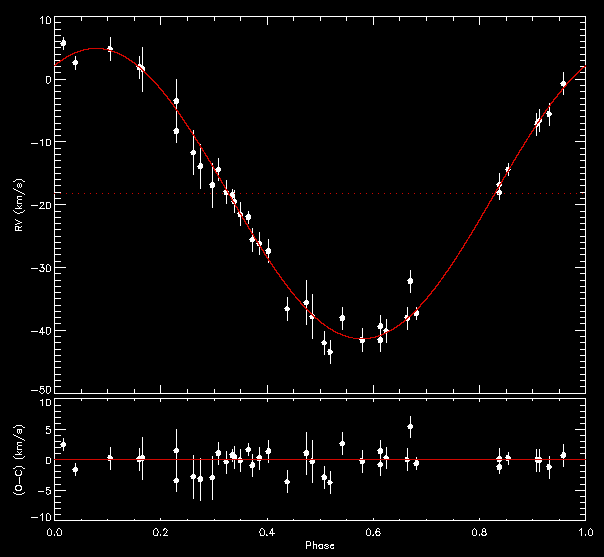Click the "0.4" tick label on the x-axis

pyautogui.click(x=267, y=533)
